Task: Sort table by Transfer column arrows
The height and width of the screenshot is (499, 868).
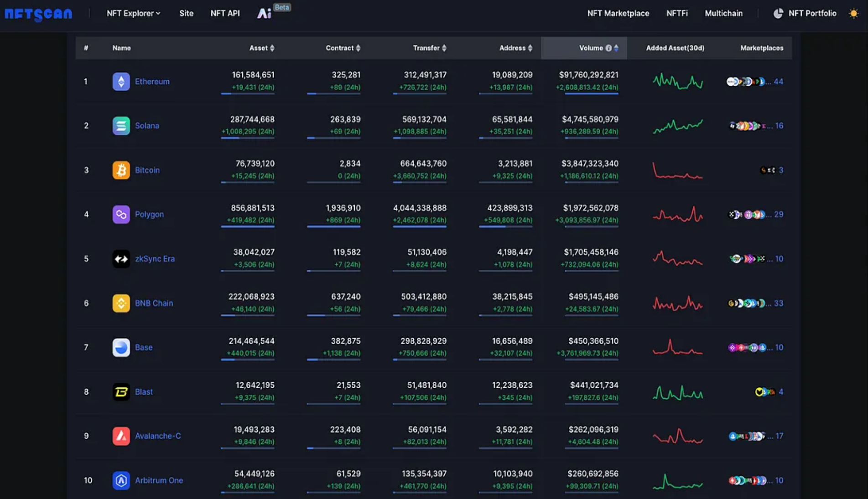Action: (444, 48)
